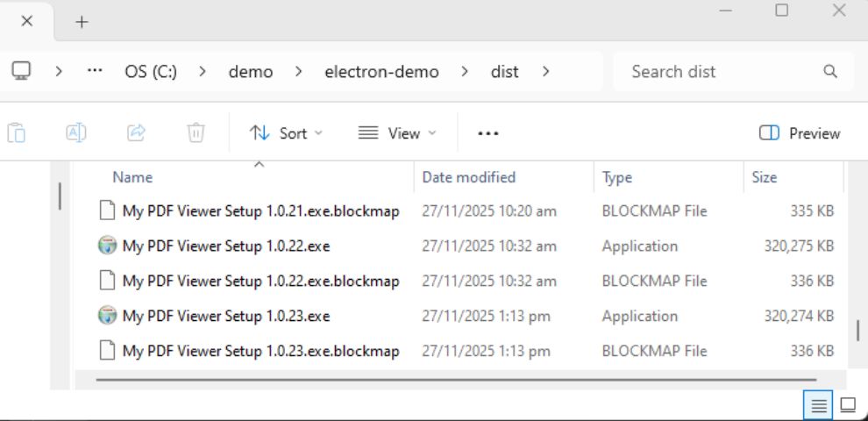The height and width of the screenshot is (421, 868).
Task: Open the Sort dropdown
Action: [x=286, y=133]
